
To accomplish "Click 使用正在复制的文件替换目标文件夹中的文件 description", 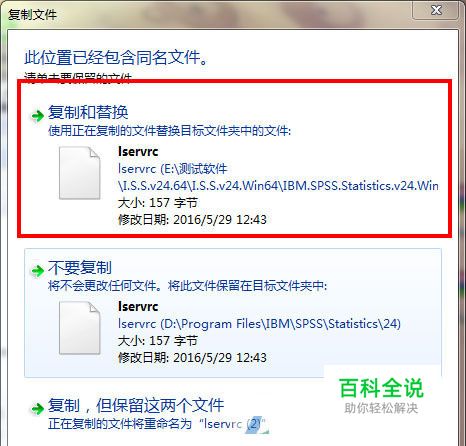I will (169, 131).
